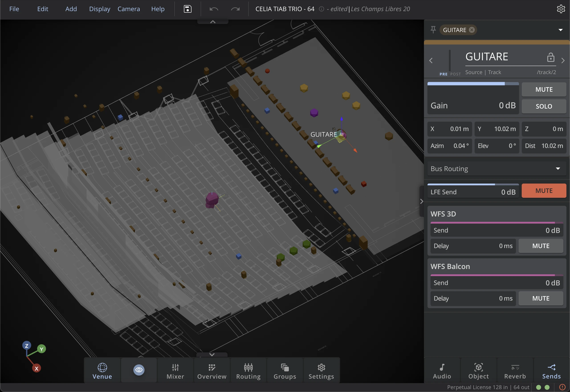Click the X position field
The image size is (570, 392).
click(450, 129)
